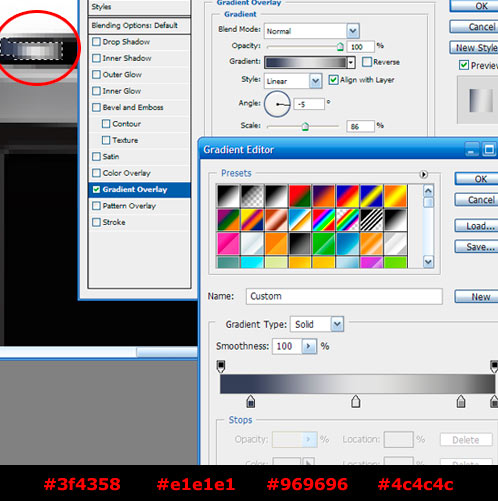Open the Smoothness slider popup arrow
This screenshot has height=501, width=498.
[309, 346]
